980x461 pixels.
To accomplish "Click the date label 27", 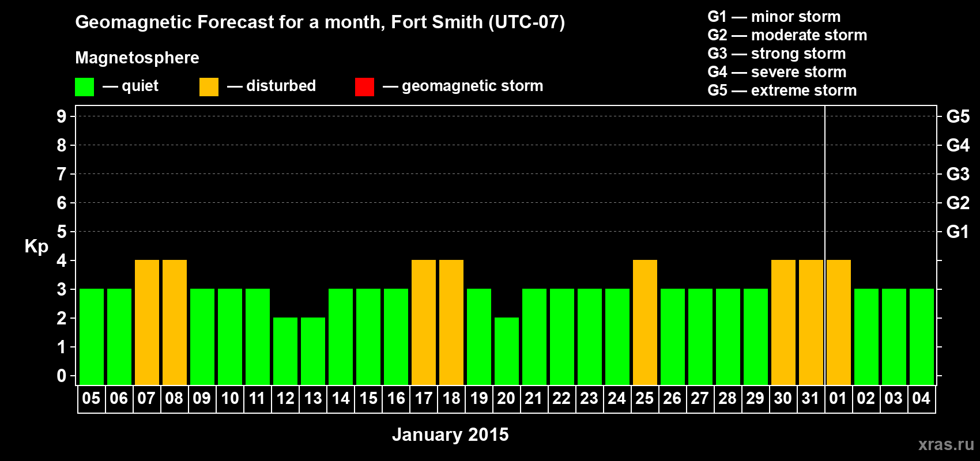I will pyautogui.click(x=700, y=398).
